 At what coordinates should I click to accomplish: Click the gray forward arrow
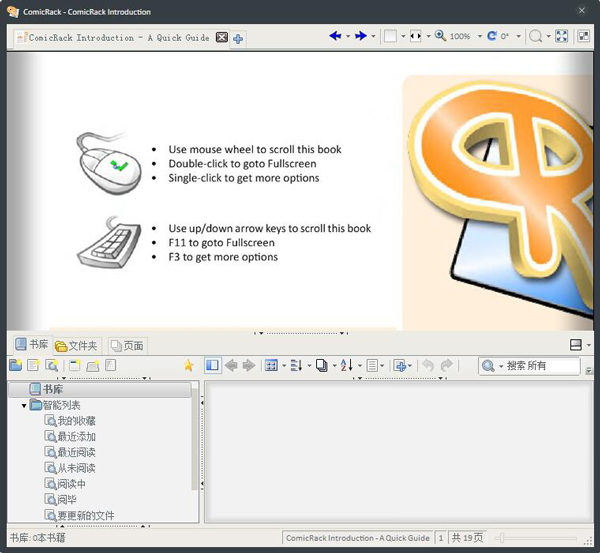point(249,365)
